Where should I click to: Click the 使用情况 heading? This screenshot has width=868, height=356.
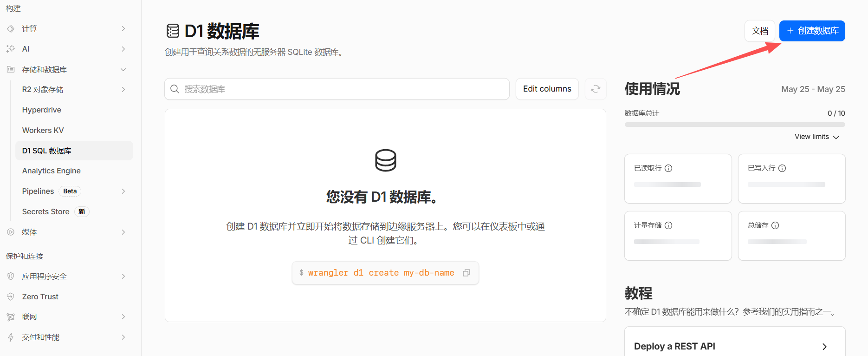[652, 89]
